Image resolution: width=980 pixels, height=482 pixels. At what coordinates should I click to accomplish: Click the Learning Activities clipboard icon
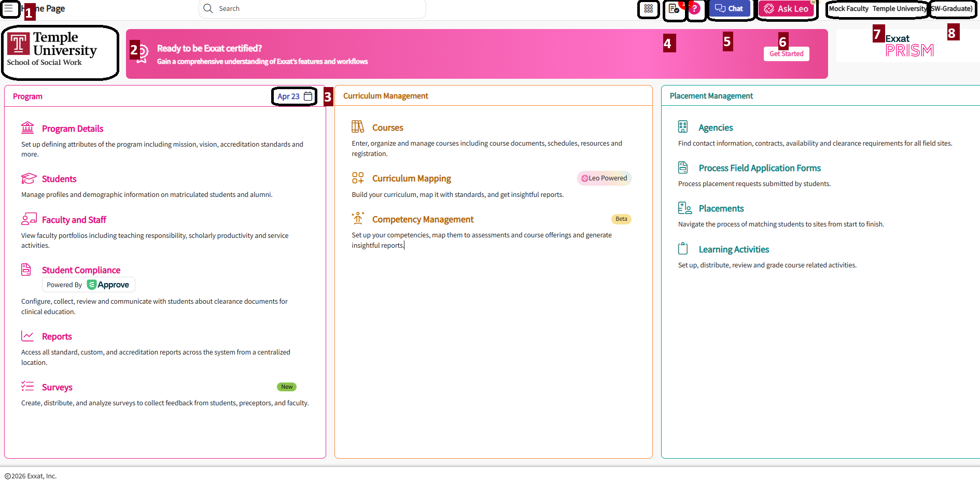click(x=683, y=248)
